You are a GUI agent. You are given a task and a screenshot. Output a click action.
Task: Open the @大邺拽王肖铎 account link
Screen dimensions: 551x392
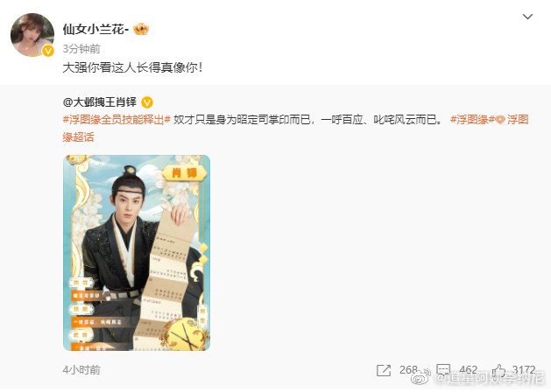(x=100, y=102)
